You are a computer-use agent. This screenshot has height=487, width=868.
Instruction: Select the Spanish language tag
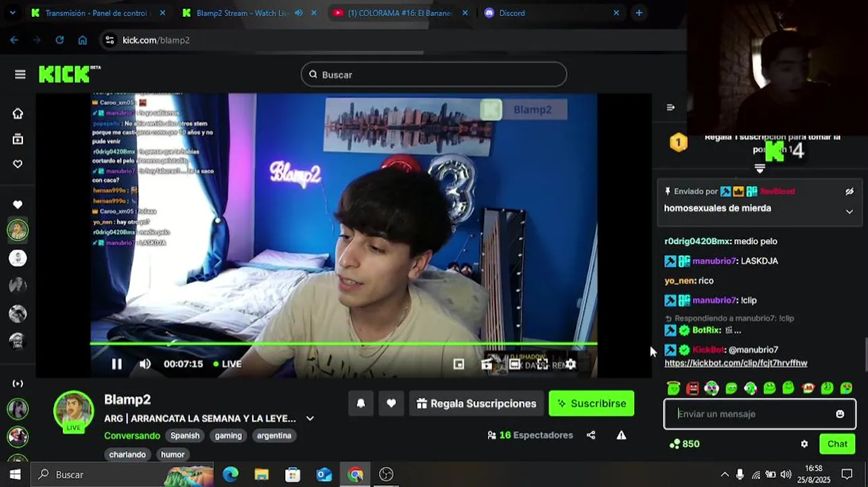[x=185, y=436]
